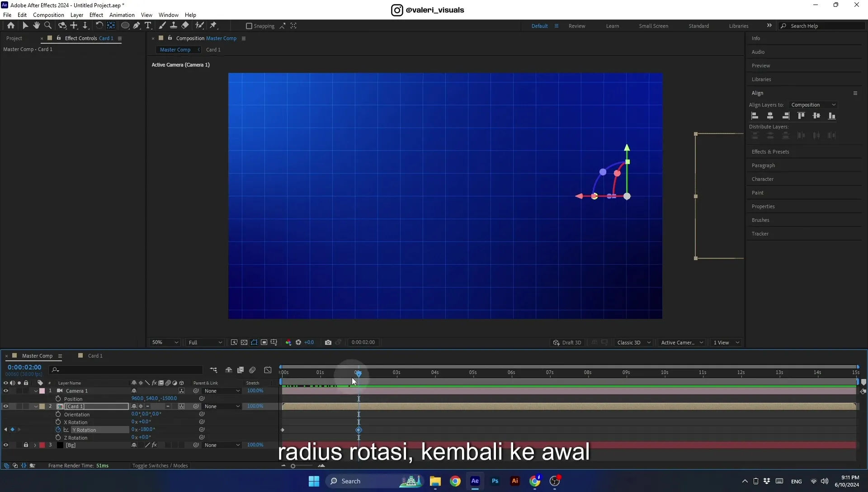Select the Puppet Pin tool
Screen dimensions: 868x492
coord(213,26)
